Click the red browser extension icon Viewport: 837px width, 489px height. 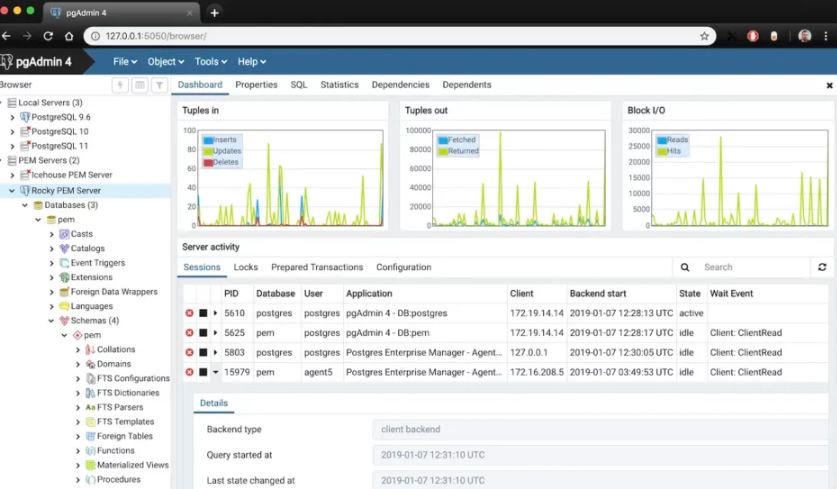point(753,36)
